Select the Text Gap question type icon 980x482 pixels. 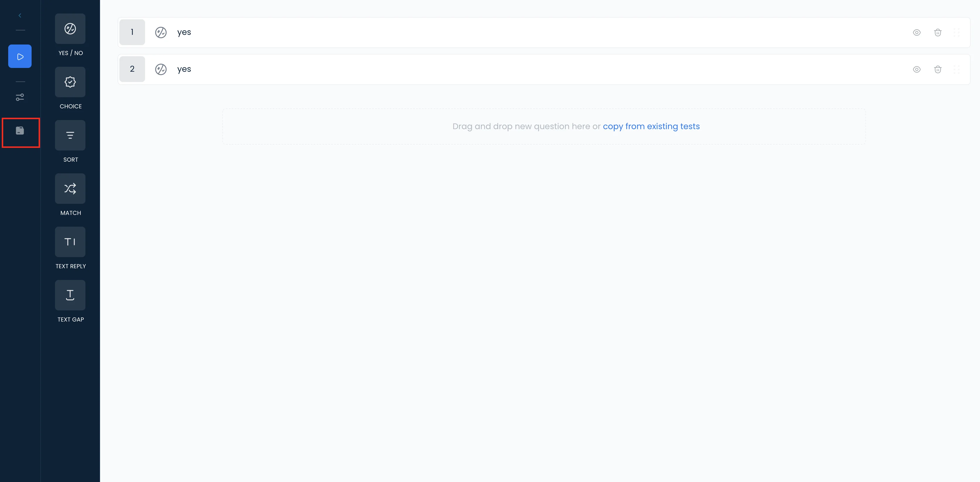click(70, 295)
